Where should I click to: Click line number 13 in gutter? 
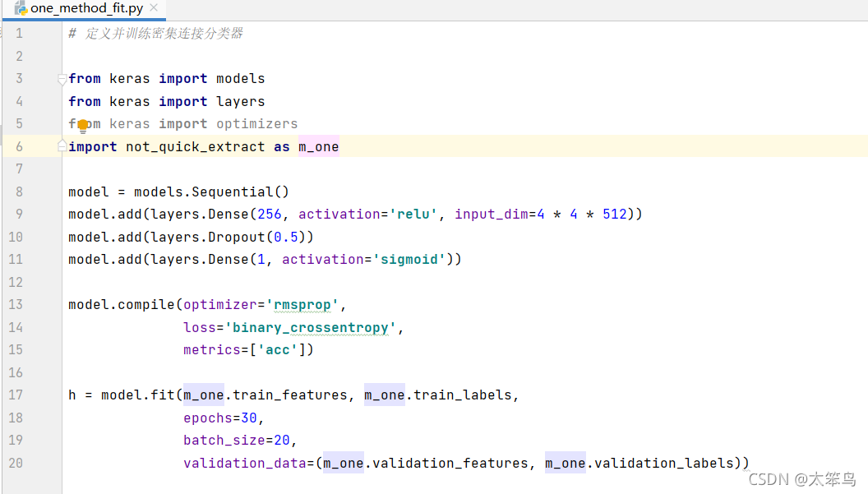(16, 305)
